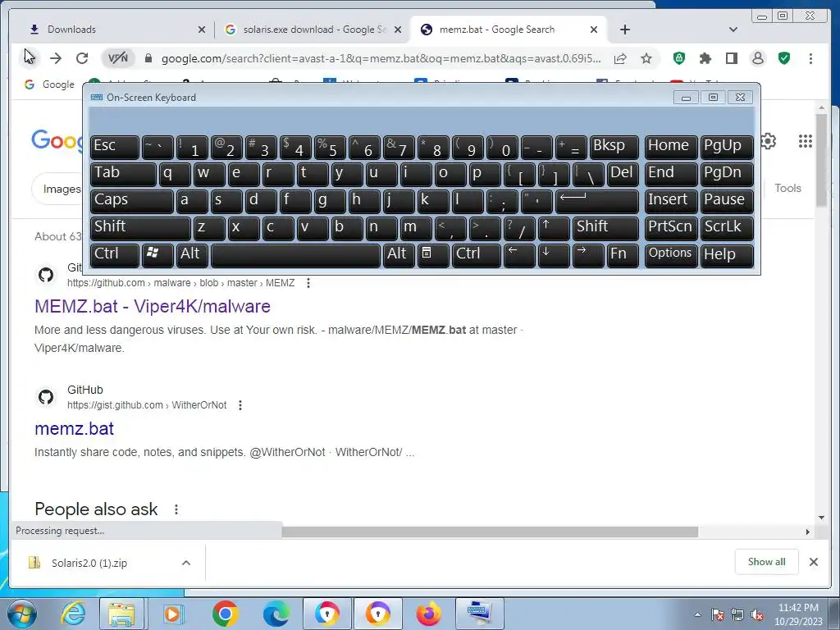Open a new browser tab
Image resolution: width=840 pixels, height=630 pixels.
pos(624,30)
